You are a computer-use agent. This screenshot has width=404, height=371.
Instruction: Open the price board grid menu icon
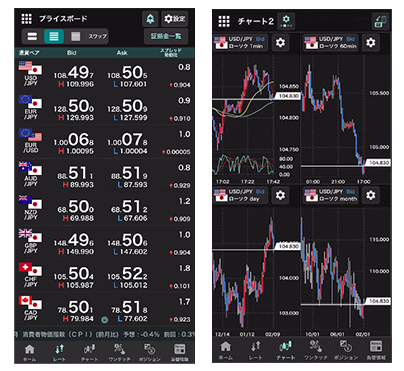(27, 19)
